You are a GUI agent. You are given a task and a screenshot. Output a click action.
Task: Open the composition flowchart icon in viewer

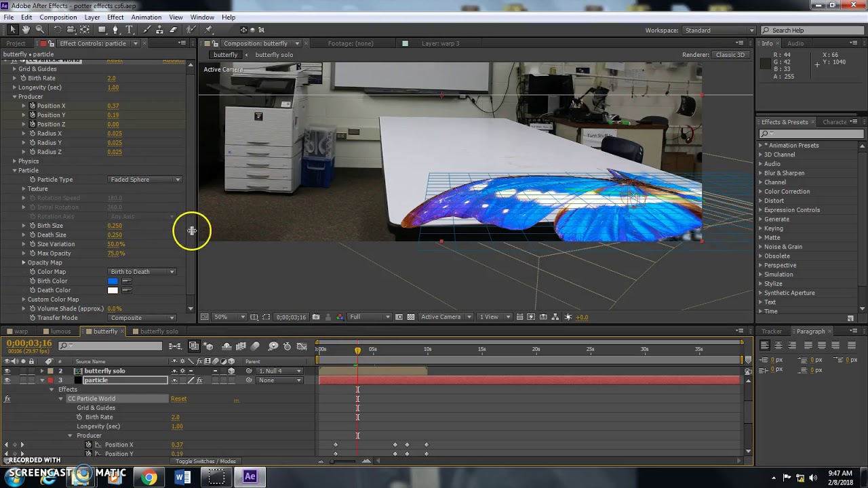(x=555, y=317)
